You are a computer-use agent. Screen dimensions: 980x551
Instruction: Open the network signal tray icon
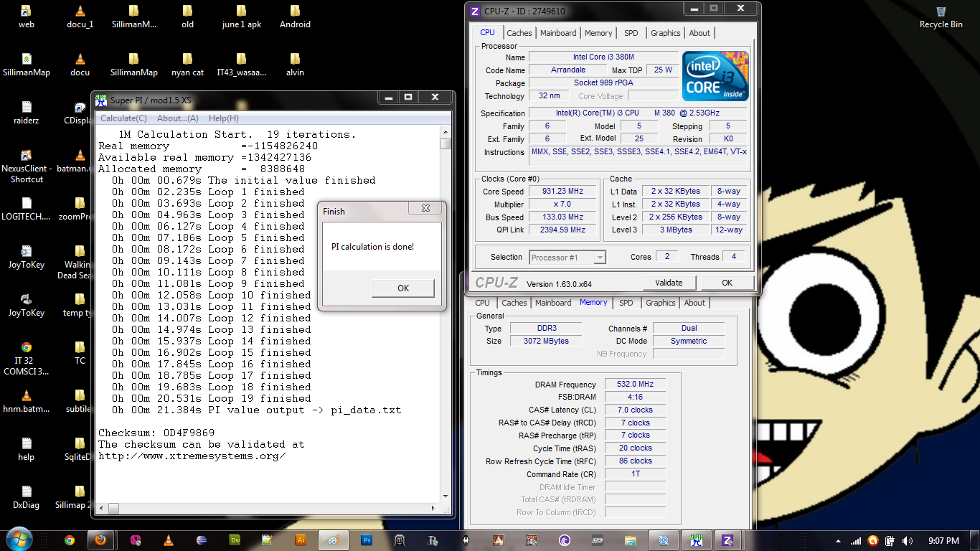(856, 541)
